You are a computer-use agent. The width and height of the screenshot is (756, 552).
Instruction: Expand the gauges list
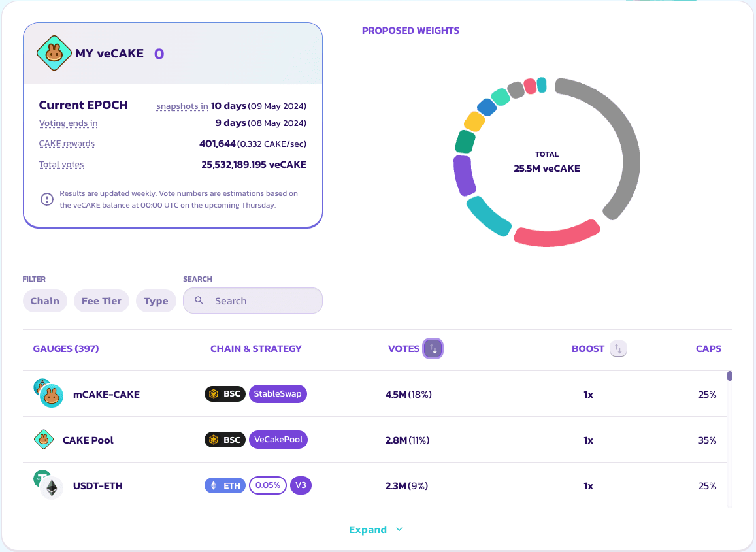(376, 530)
